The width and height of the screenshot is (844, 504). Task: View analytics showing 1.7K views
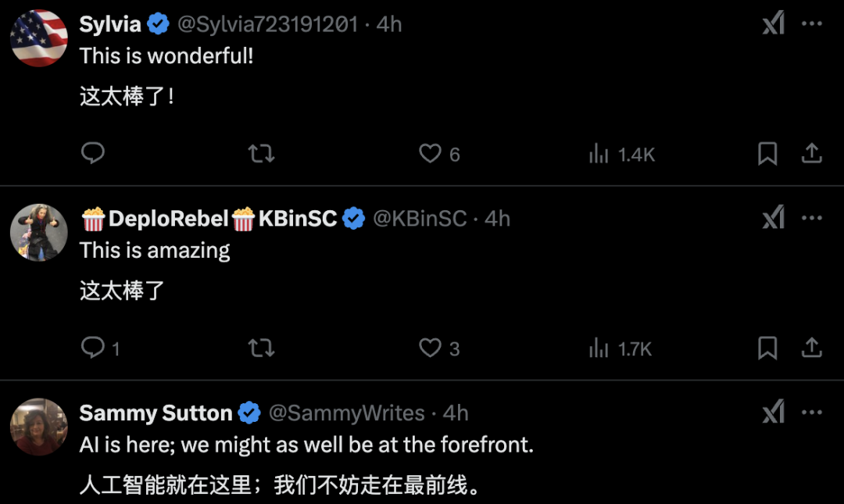pos(620,348)
